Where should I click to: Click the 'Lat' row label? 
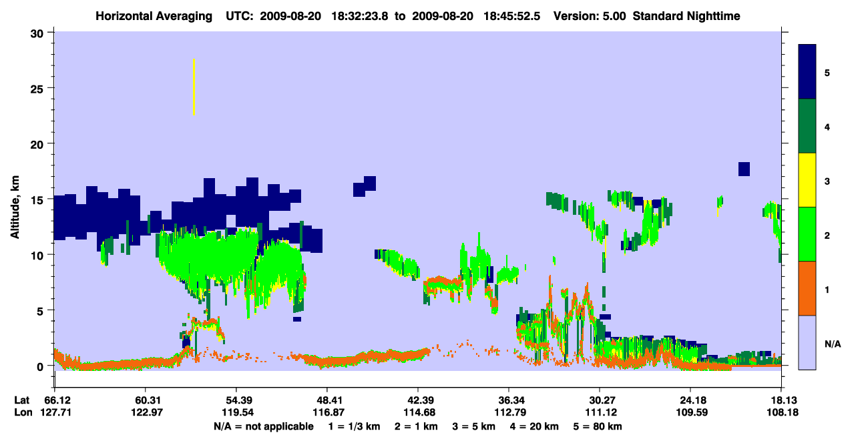(22, 400)
